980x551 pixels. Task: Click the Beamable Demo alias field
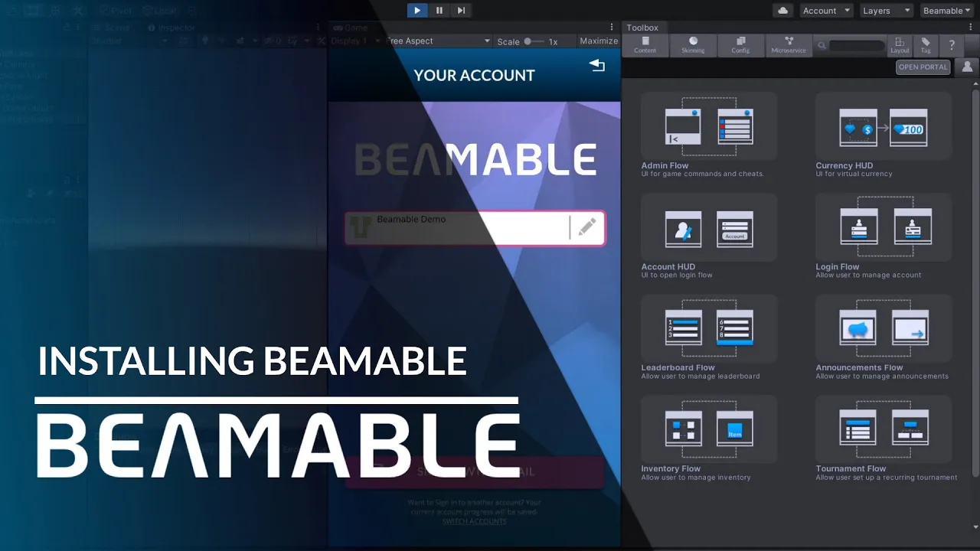point(475,228)
